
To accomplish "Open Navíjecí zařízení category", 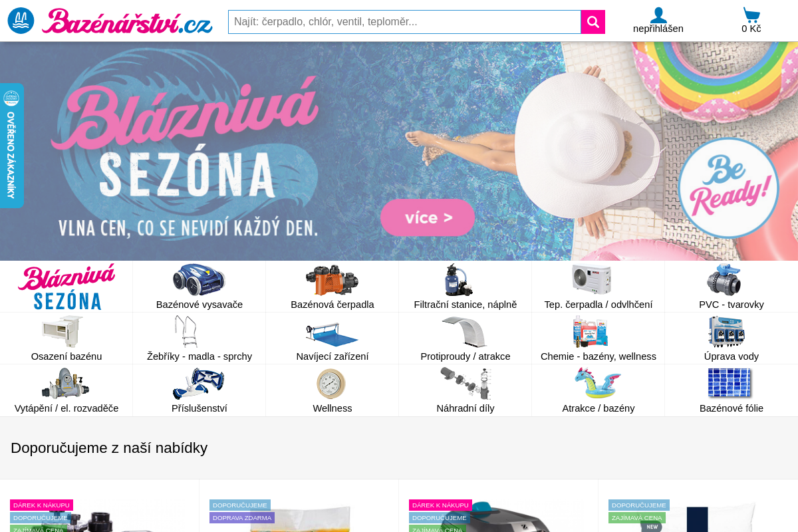I will 332,339.
